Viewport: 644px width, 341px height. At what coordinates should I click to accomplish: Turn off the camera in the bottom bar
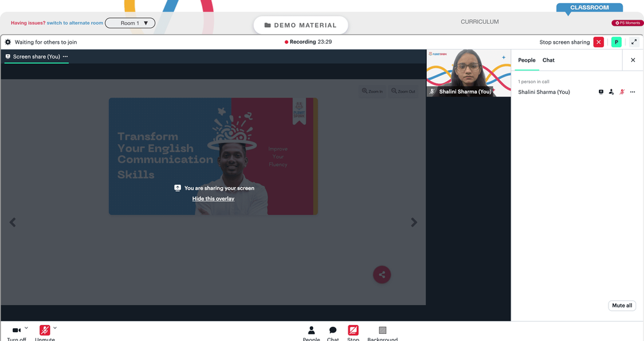pos(17,333)
